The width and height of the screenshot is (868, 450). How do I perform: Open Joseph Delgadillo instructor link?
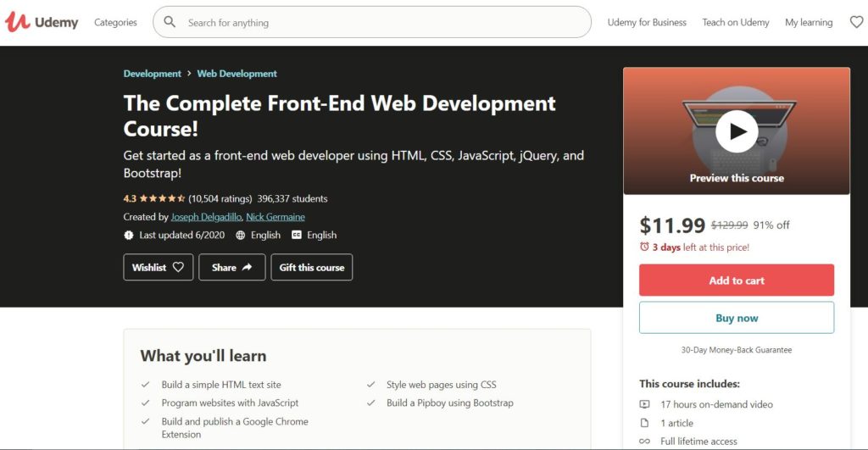coord(206,217)
